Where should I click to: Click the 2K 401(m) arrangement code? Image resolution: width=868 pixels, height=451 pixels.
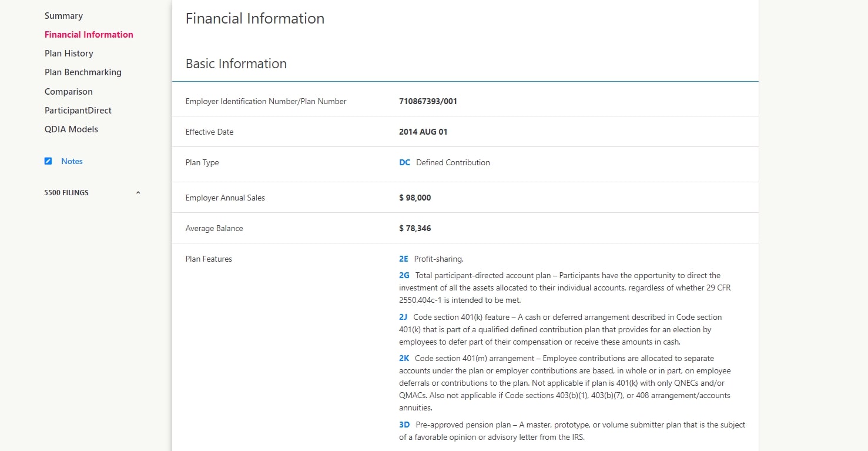(x=404, y=358)
